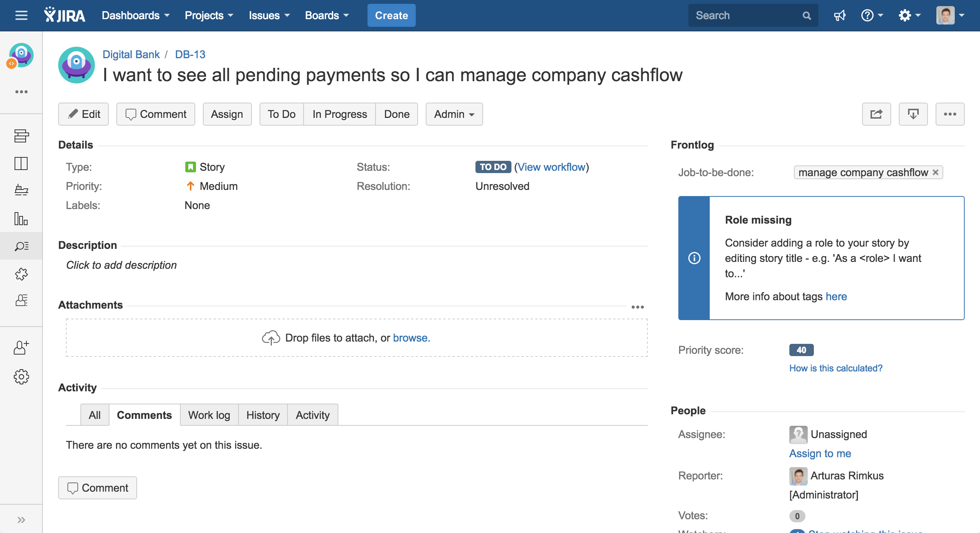
Task: Remove the 'manage company cashflow' tag
Action: [936, 172]
